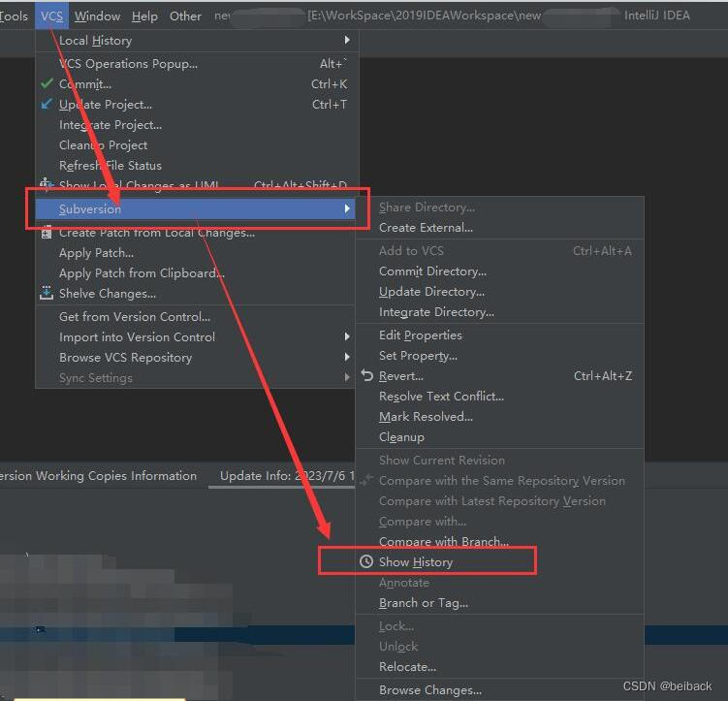Choose Set Property... entry
Viewport: 728px width, 701px height.
tap(499, 356)
